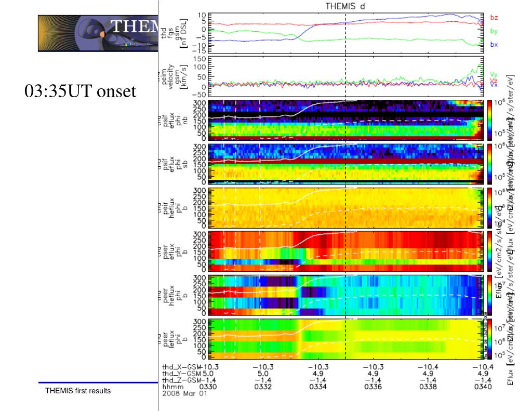Click the peer heflux phi spectrogram panel
The height and width of the screenshot is (411, 532).
[x=345, y=295]
